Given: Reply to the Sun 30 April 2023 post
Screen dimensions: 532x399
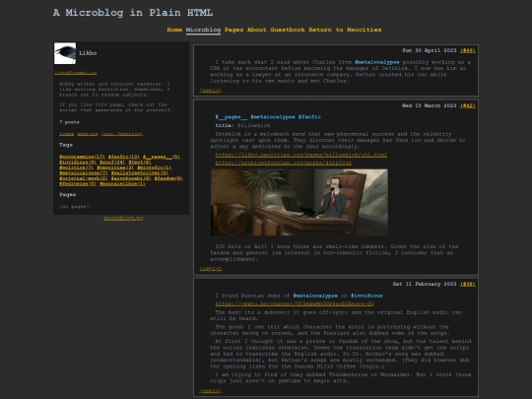Looking at the screenshot, I should [x=211, y=91].
